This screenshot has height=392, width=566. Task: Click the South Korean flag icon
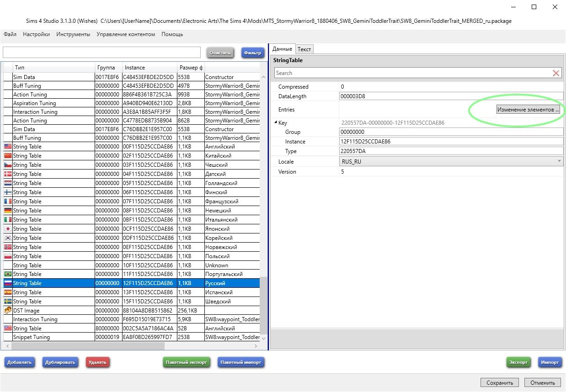tap(8, 238)
